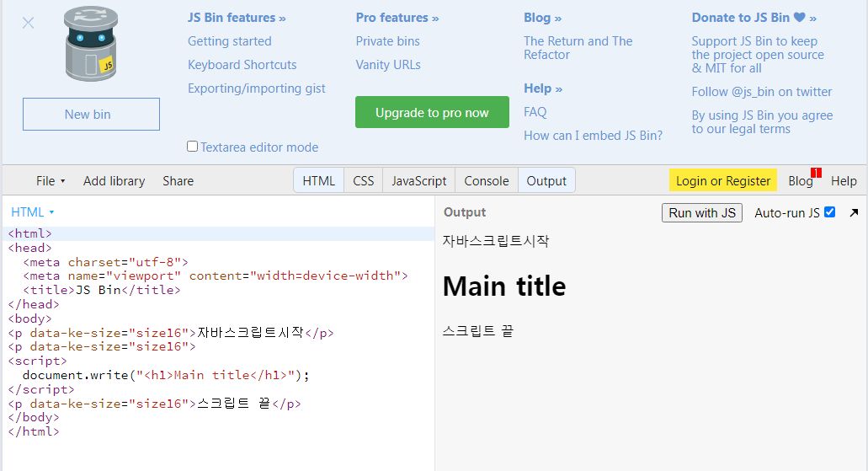The image size is (868, 471).
Task: Open the Pro features heading link
Action: [x=397, y=18]
